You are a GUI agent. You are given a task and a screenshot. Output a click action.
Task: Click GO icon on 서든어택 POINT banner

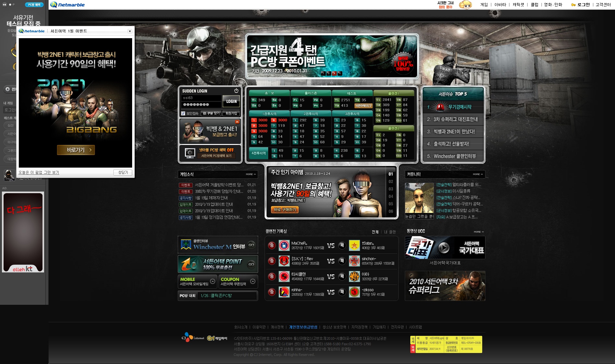pyautogui.click(x=251, y=264)
